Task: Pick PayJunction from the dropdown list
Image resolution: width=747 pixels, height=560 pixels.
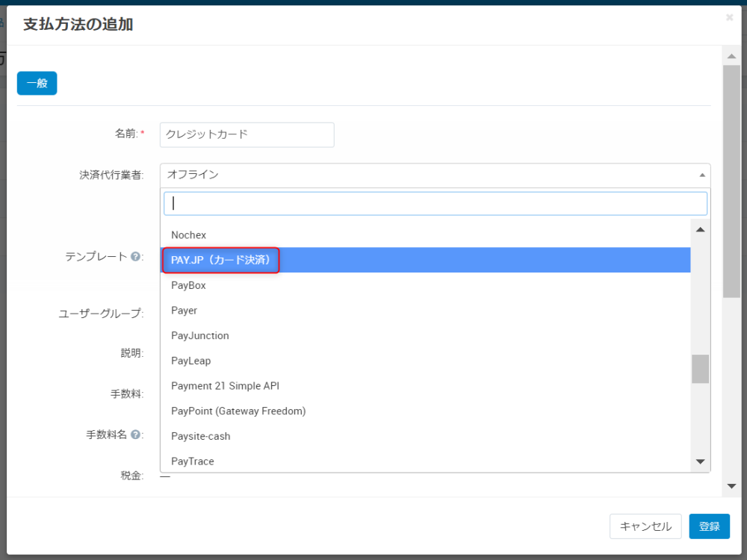Action: point(199,335)
